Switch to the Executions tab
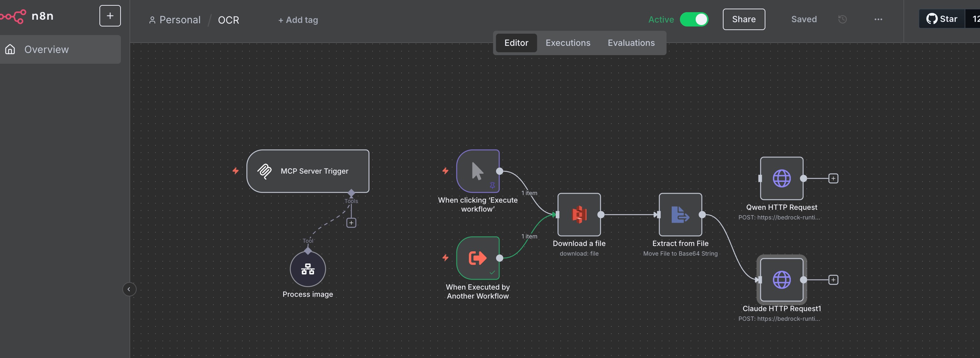The height and width of the screenshot is (358, 980). (x=568, y=43)
